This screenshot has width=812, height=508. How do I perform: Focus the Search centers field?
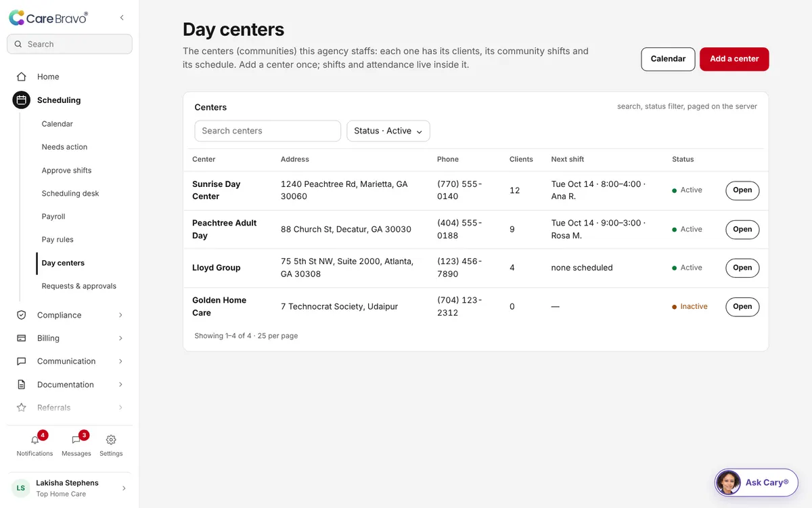click(x=267, y=131)
